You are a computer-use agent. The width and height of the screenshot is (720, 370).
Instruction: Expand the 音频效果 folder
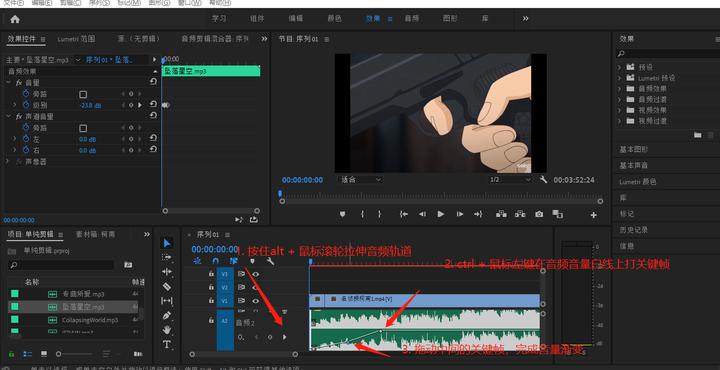point(619,89)
